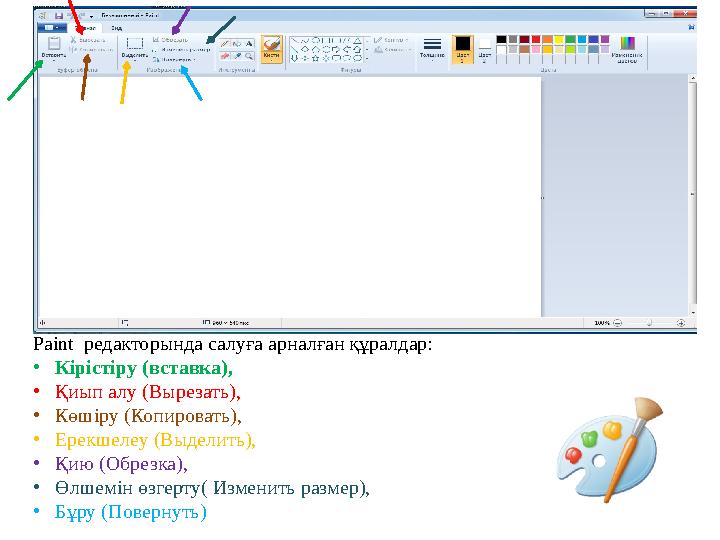This screenshot has height=540, width=720.
Task: Choose the gray swatch in the top palette row
Action: (x=513, y=39)
